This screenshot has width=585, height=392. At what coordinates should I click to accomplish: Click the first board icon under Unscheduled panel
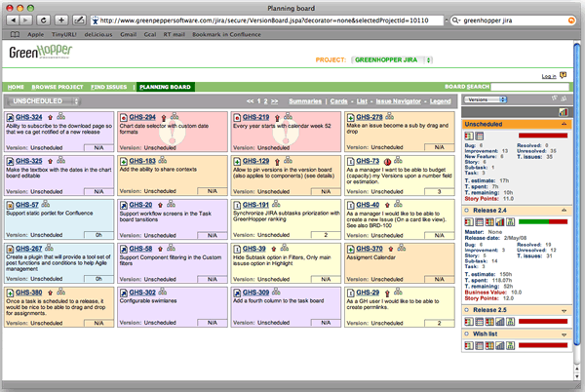point(468,137)
